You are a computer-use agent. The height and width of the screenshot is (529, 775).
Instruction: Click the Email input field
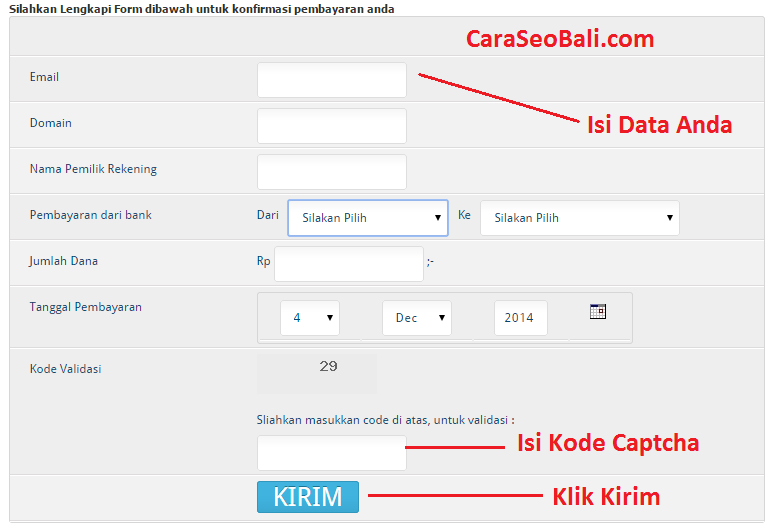point(331,80)
